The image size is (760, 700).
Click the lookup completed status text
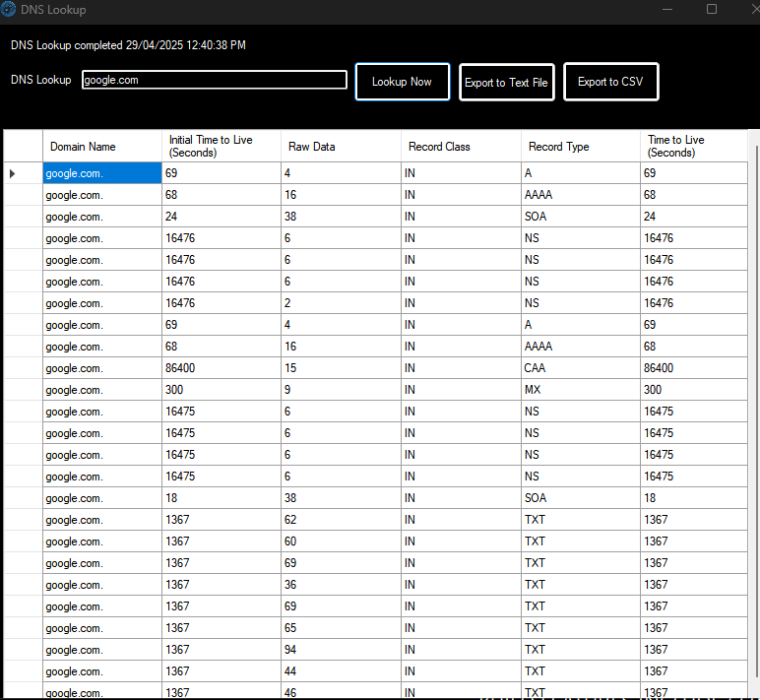[x=128, y=45]
